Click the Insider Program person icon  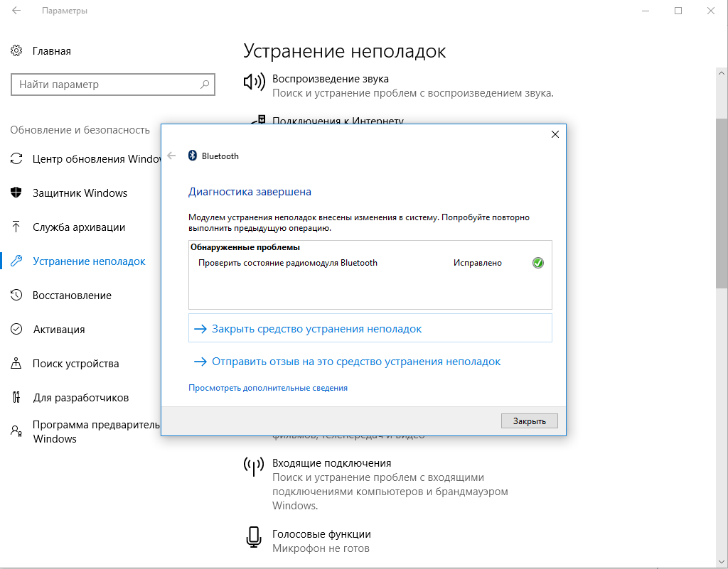point(16,431)
